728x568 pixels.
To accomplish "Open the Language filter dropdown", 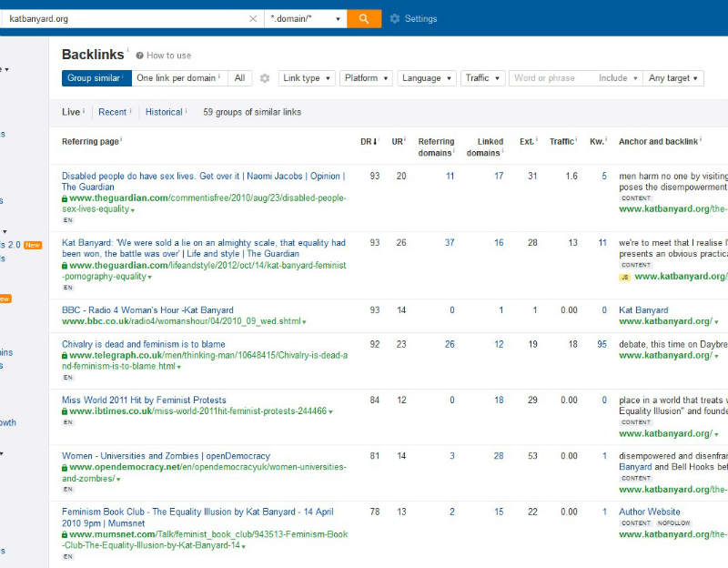I will click(x=427, y=78).
